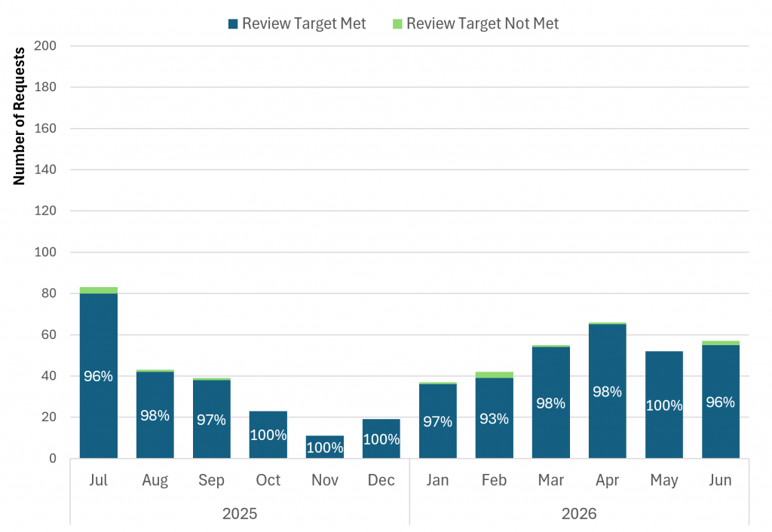Click the 60 y-axis value
The width and height of the screenshot is (772, 532).
[49, 335]
